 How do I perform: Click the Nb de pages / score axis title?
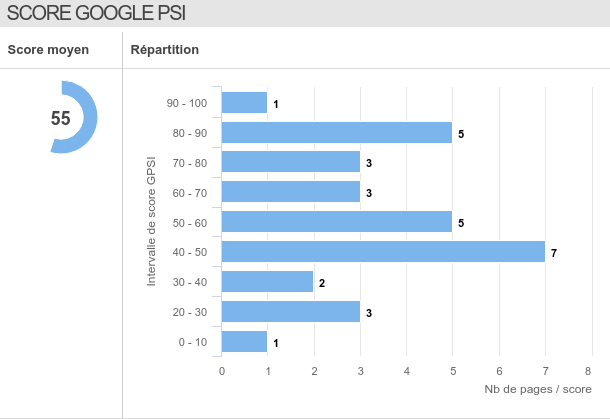[x=538, y=389]
